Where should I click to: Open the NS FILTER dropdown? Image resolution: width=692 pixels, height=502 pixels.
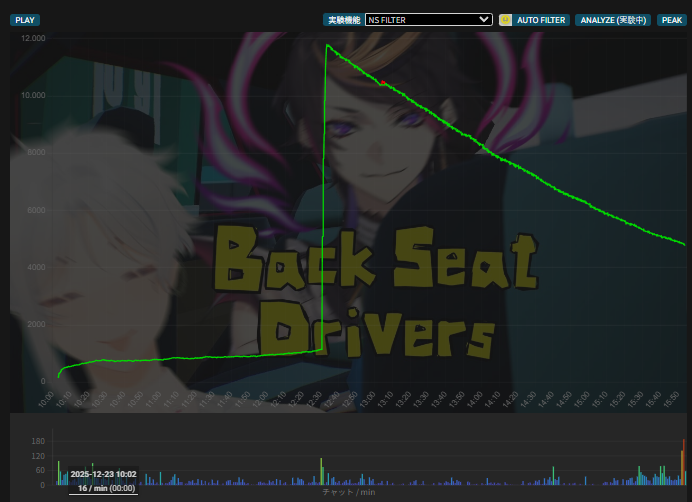[429, 20]
